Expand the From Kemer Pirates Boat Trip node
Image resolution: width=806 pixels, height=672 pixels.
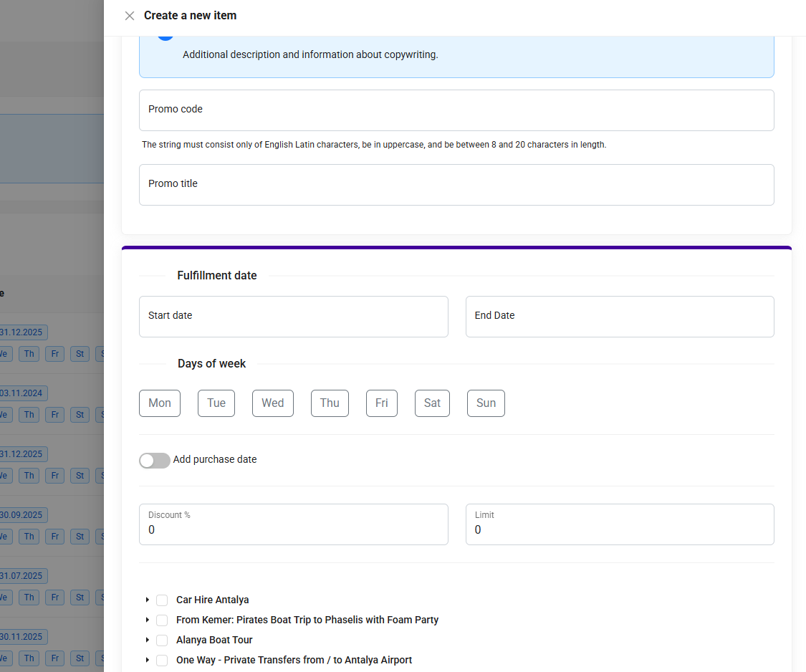tap(147, 620)
